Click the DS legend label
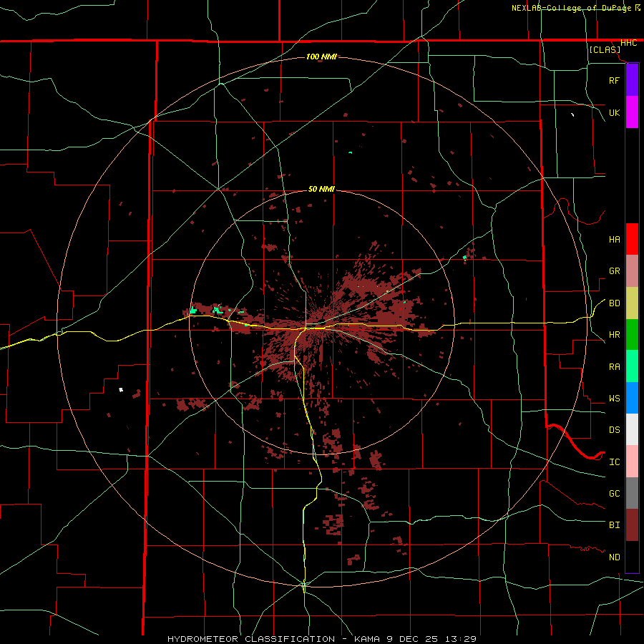Image resolution: width=644 pixels, height=644 pixels. (614, 430)
